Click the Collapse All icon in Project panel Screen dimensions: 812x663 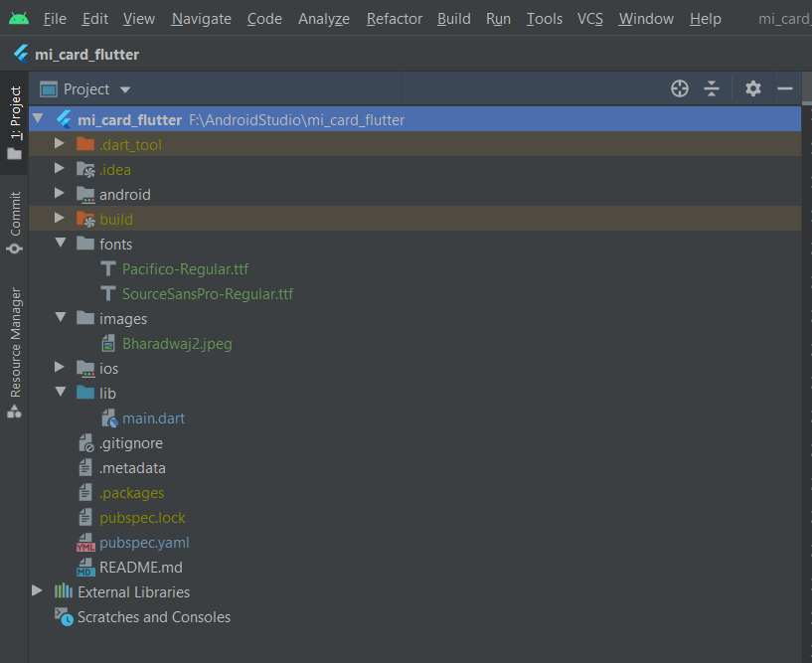pos(712,88)
